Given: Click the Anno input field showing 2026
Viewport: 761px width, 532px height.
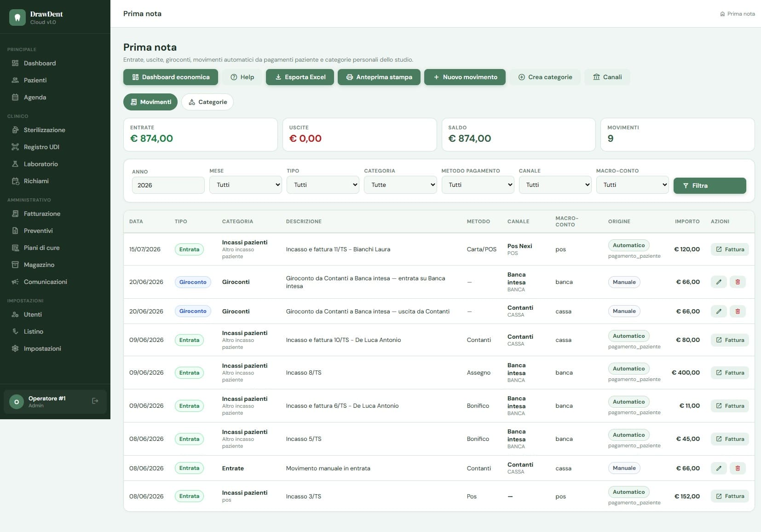Looking at the screenshot, I should (x=168, y=185).
